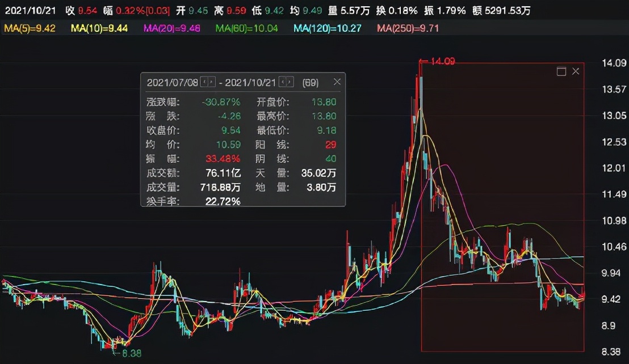Step the 2021/10/21 end date backward
The width and height of the screenshot is (629, 364).
click(x=283, y=83)
